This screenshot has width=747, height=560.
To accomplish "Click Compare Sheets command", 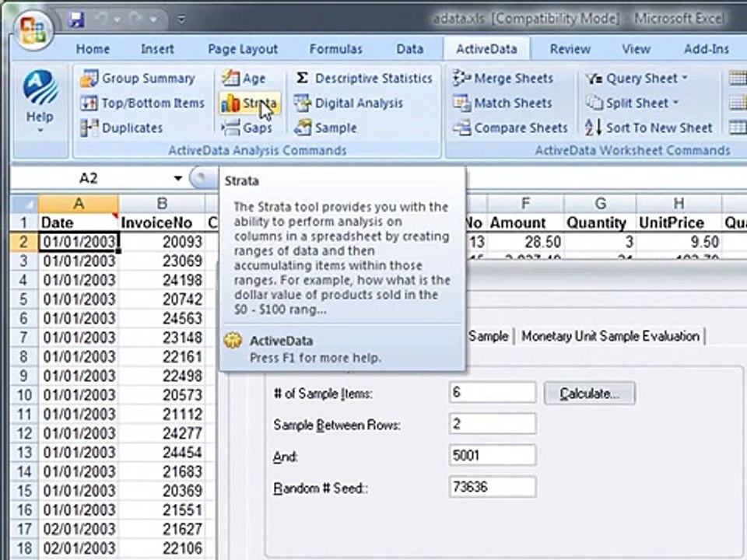I will [x=510, y=128].
